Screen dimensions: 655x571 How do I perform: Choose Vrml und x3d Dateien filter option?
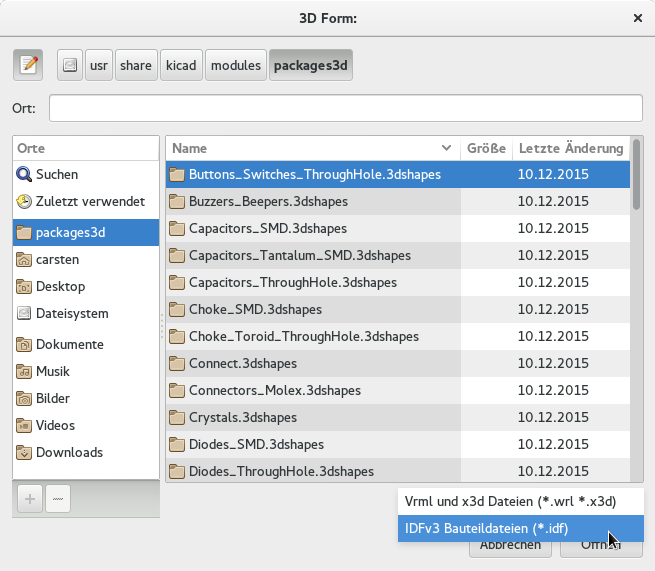[509, 501]
